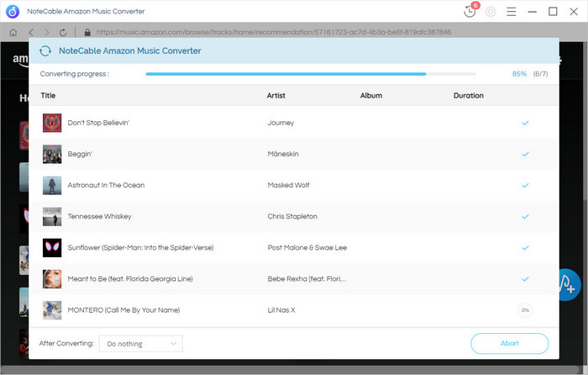Select Astronaut In The Ocean title

pyautogui.click(x=106, y=185)
